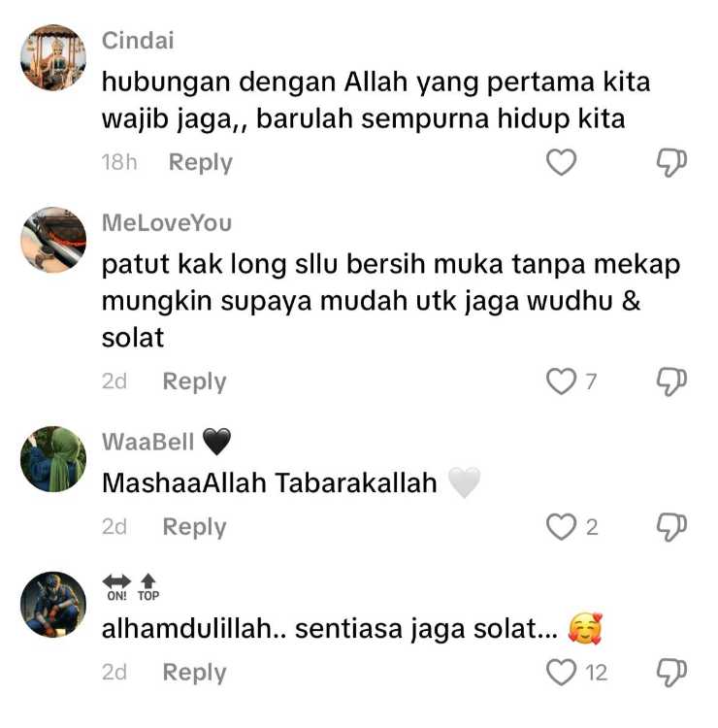Dislike Cindai's comment with thumbs-down icon
Screen dimensions: 718x728
(x=671, y=162)
